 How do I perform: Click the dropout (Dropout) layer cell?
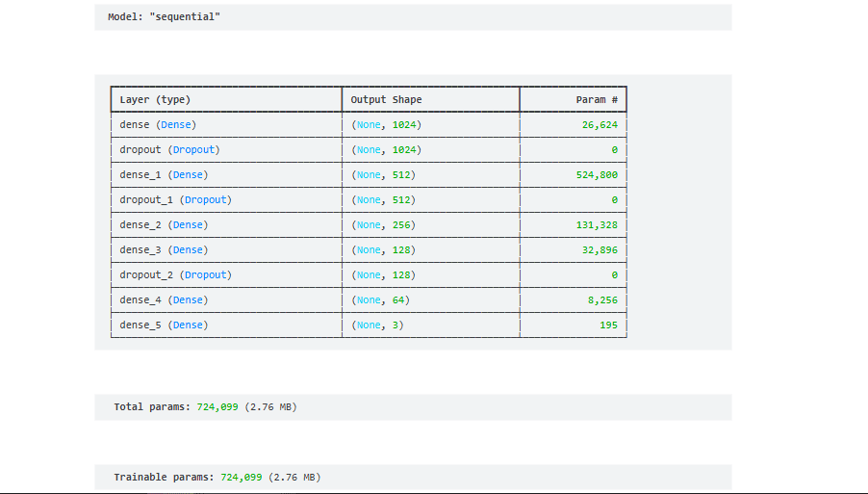[x=170, y=149]
